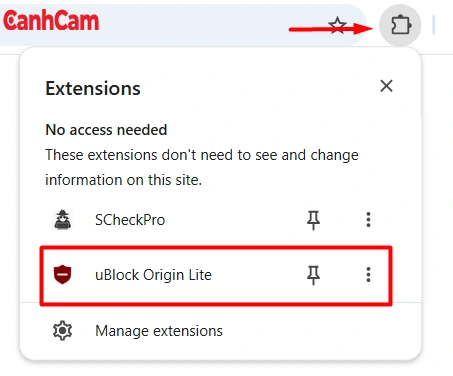This screenshot has width=453, height=376.
Task: Click the Extensions puzzle piece toolbar icon
Action: (400, 25)
